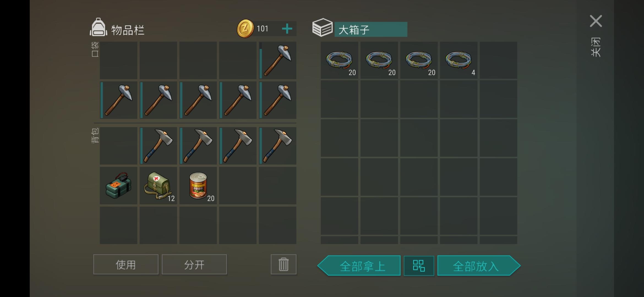
Task: Select the canned food stack
Action: [x=198, y=186]
